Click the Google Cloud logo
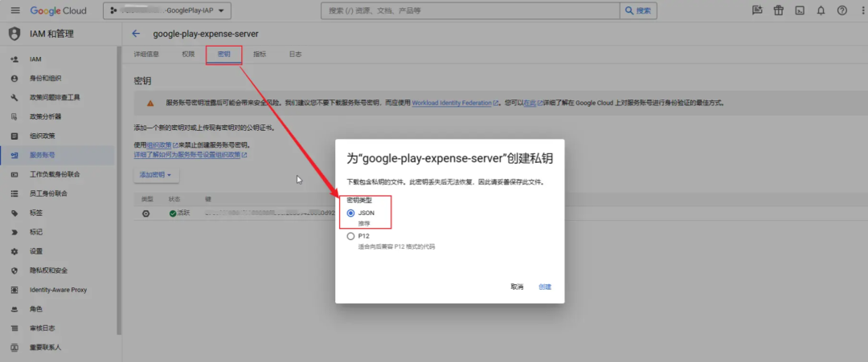Viewport: 868px width, 362px height. (59, 10)
